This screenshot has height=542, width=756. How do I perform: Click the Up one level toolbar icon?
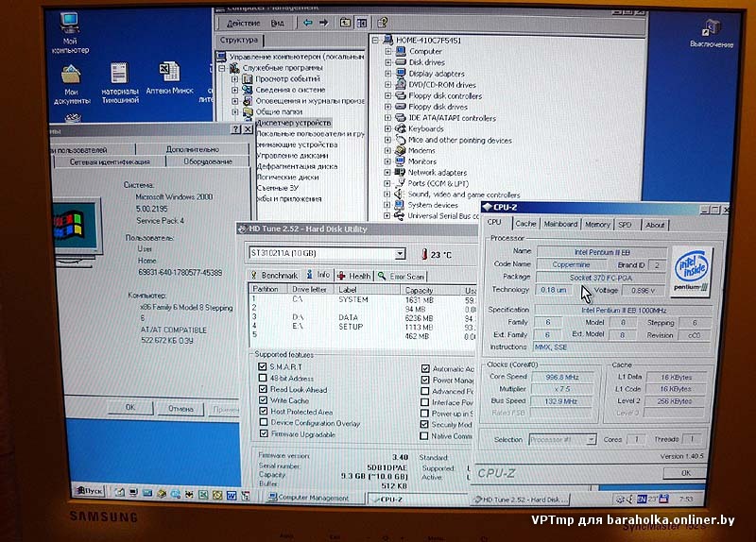tap(345, 23)
